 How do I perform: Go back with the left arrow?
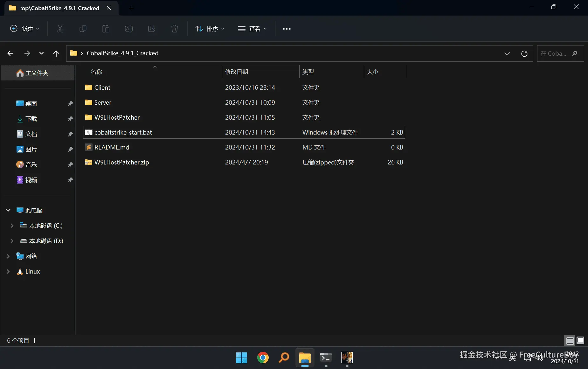click(x=10, y=53)
